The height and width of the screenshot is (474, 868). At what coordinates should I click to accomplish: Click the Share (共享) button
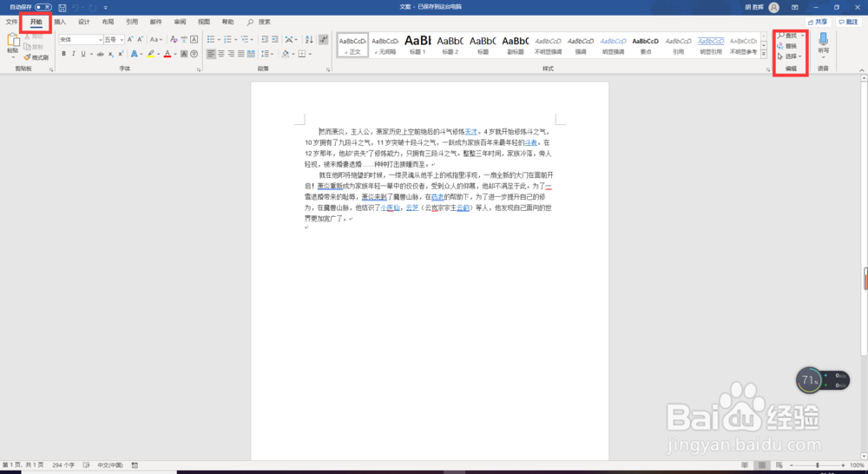pyautogui.click(x=819, y=22)
